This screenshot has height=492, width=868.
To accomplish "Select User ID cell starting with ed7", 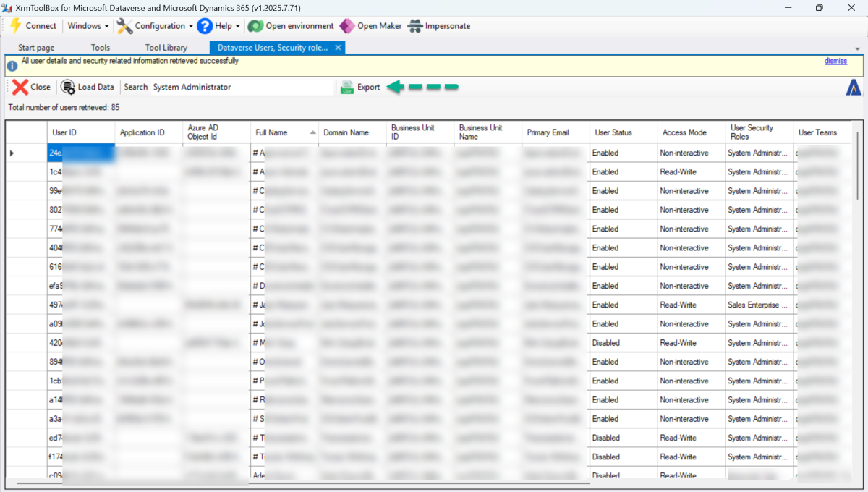I will (x=81, y=438).
